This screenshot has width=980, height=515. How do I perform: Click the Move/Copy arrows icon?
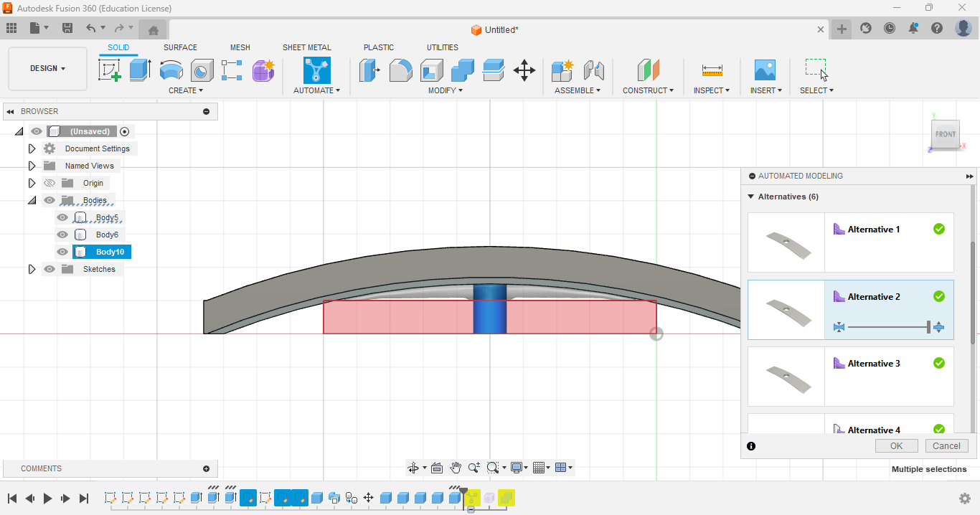[524, 70]
